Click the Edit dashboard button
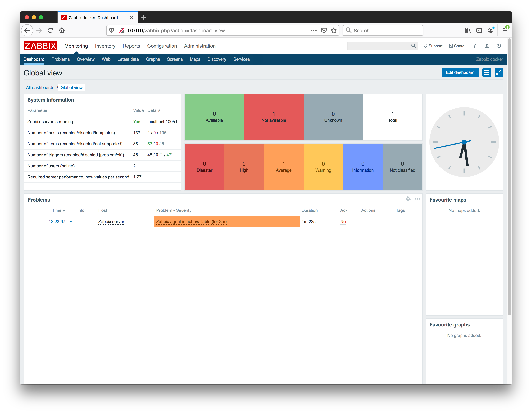532x413 pixels. point(460,72)
